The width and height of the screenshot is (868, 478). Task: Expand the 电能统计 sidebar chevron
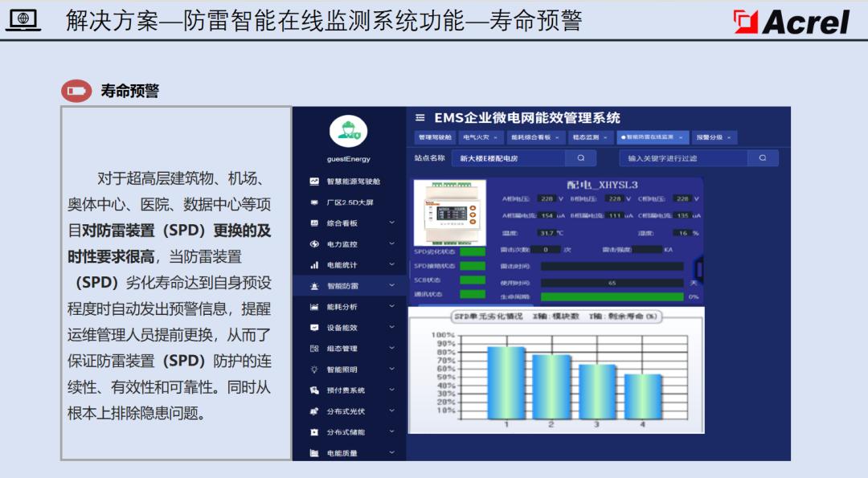pyautogui.click(x=392, y=264)
